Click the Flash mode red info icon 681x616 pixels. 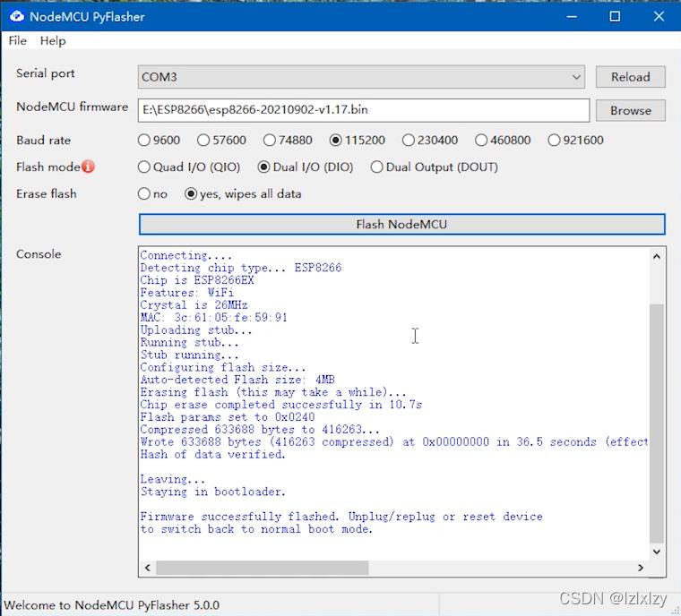point(88,167)
